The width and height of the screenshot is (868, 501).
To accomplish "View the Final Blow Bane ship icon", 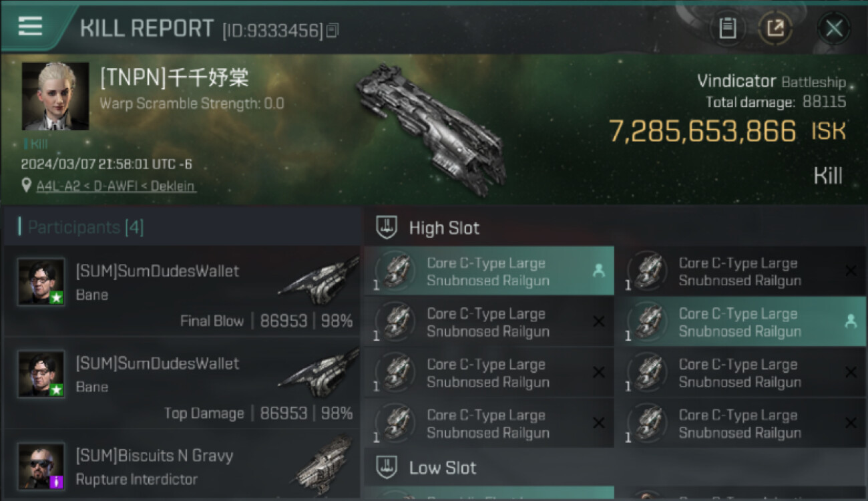I will click(318, 280).
